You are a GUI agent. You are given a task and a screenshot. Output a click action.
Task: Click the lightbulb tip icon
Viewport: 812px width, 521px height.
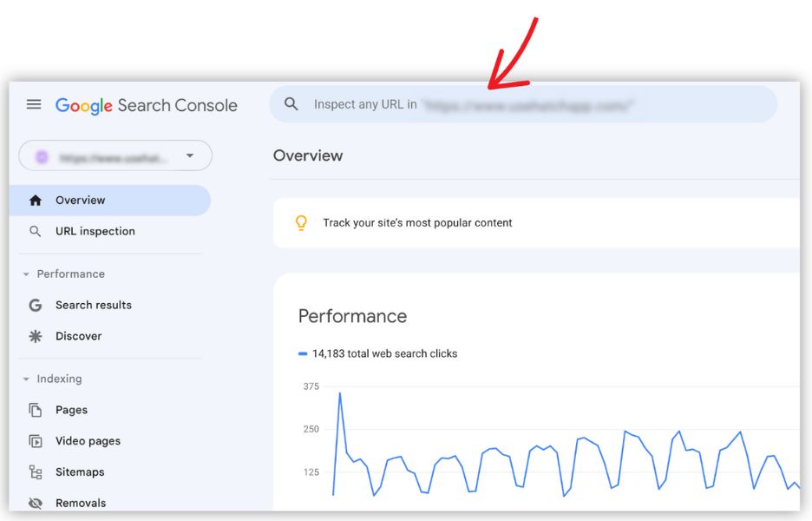click(301, 222)
